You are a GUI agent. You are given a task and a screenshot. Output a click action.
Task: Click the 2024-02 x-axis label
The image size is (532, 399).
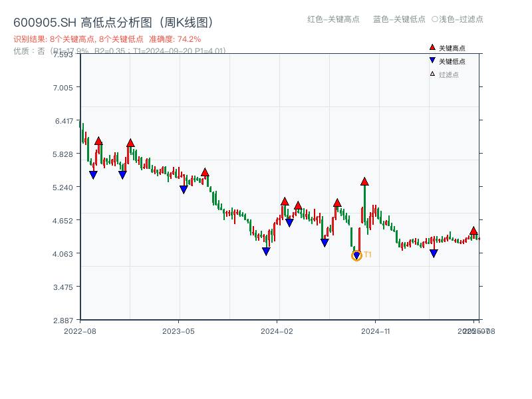point(277,331)
